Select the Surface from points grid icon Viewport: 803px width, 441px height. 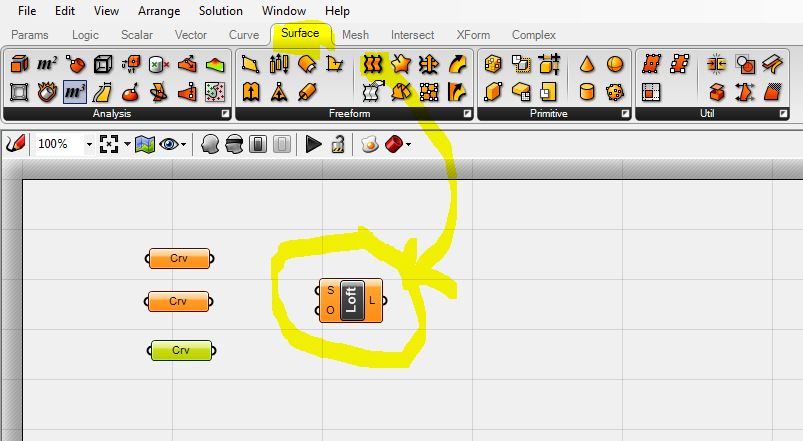click(x=429, y=92)
